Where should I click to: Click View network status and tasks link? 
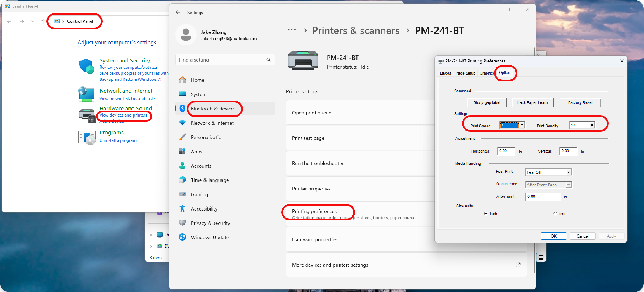point(127,99)
